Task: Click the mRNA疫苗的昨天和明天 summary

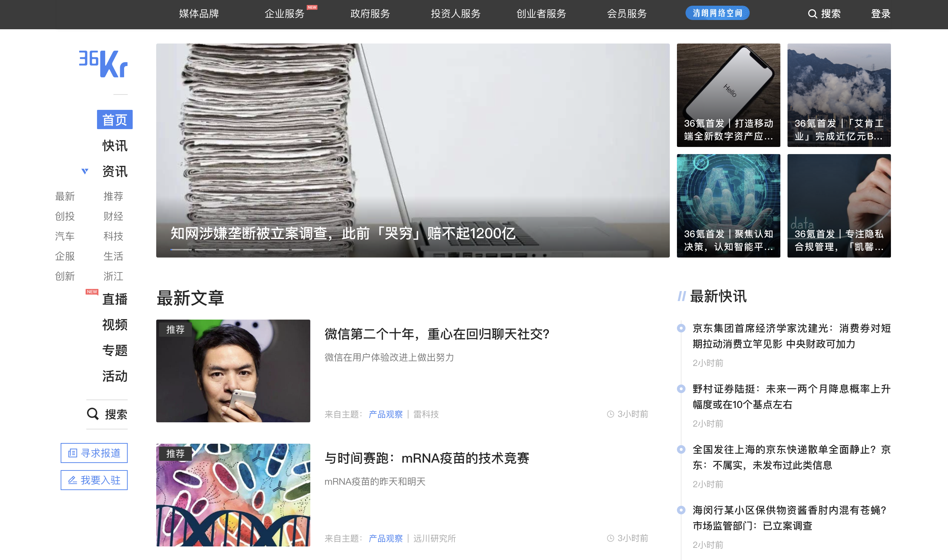Action: [x=375, y=482]
